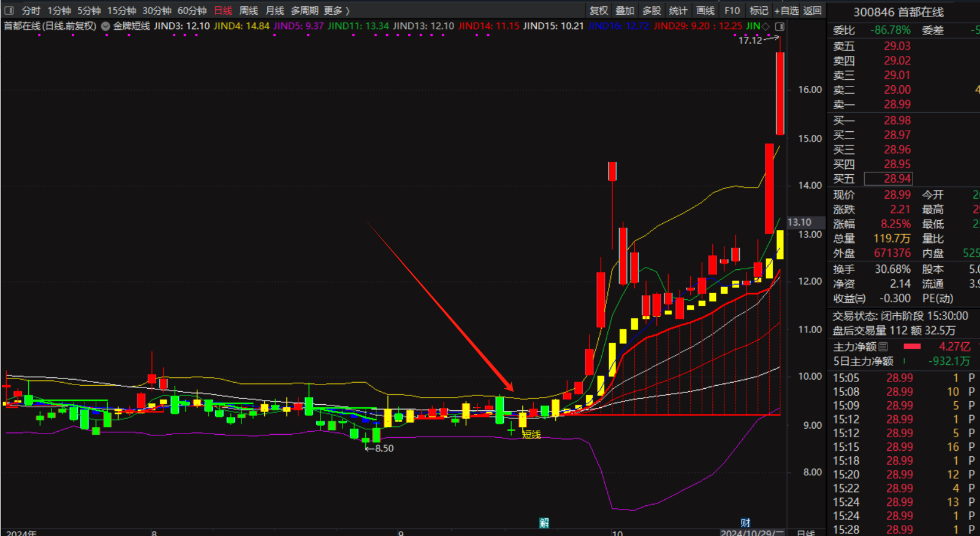Click the 返回 back button

812,10
